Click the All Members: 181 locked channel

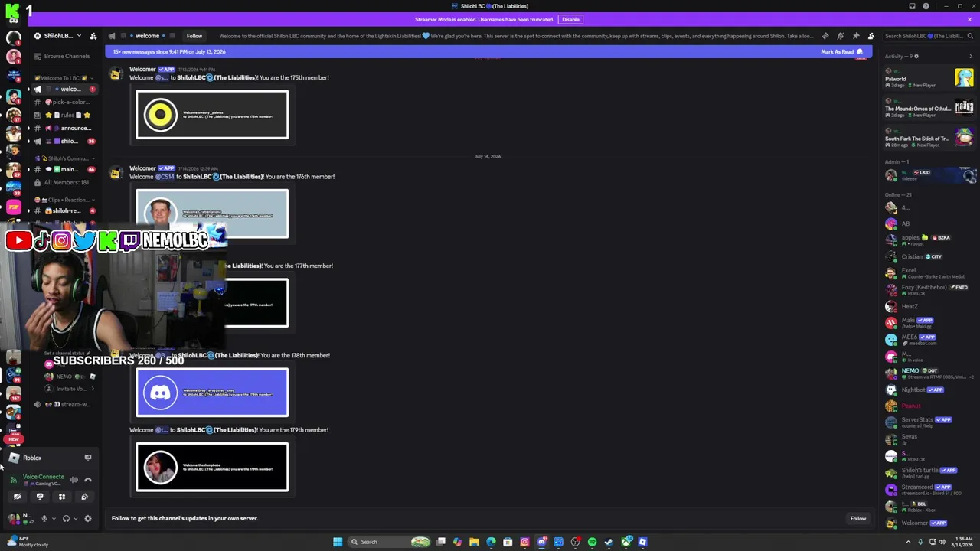point(65,182)
